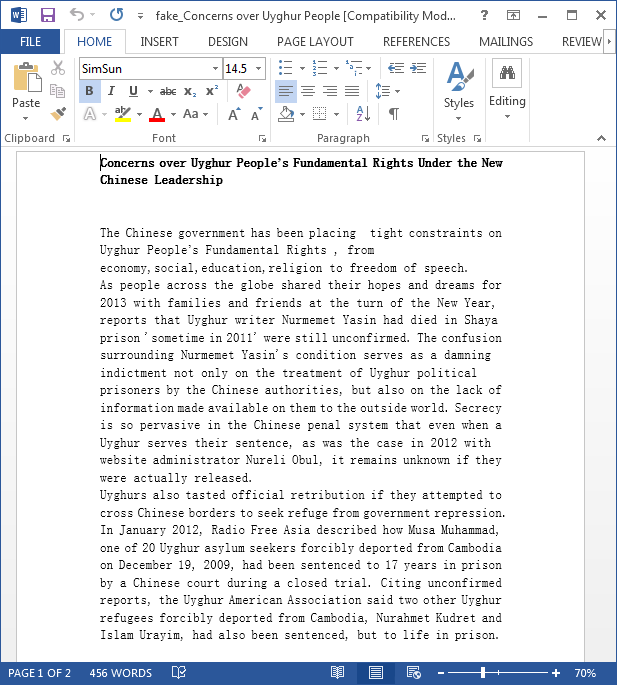This screenshot has height=685, width=617.
Task: Click the Undo arrow icon
Action: [77, 14]
